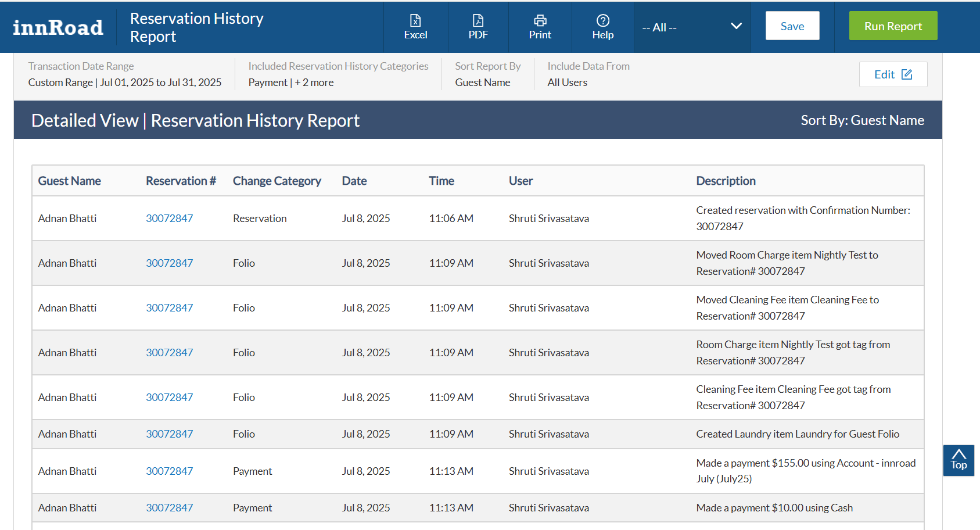This screenshot has width=980, height=530.
Task: Open reservation link in the Laundry item row
Action: pos(169,434)
